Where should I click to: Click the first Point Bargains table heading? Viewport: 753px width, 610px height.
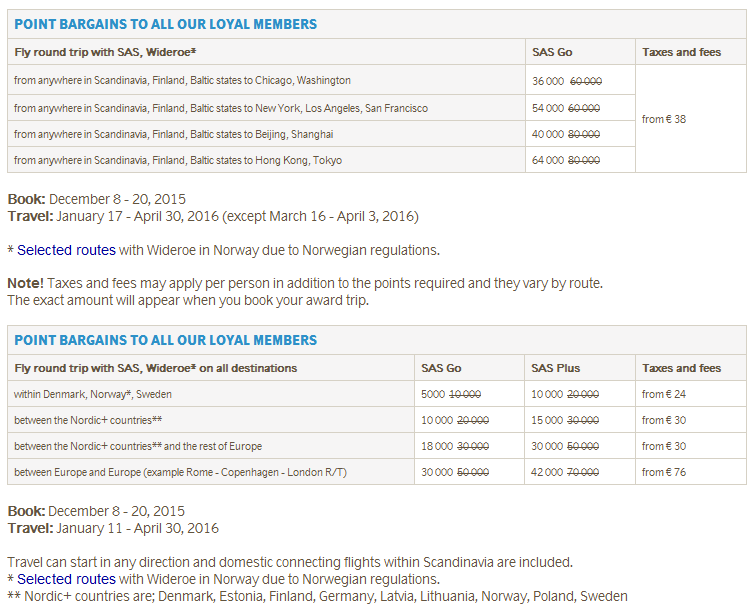coord(166,24)
